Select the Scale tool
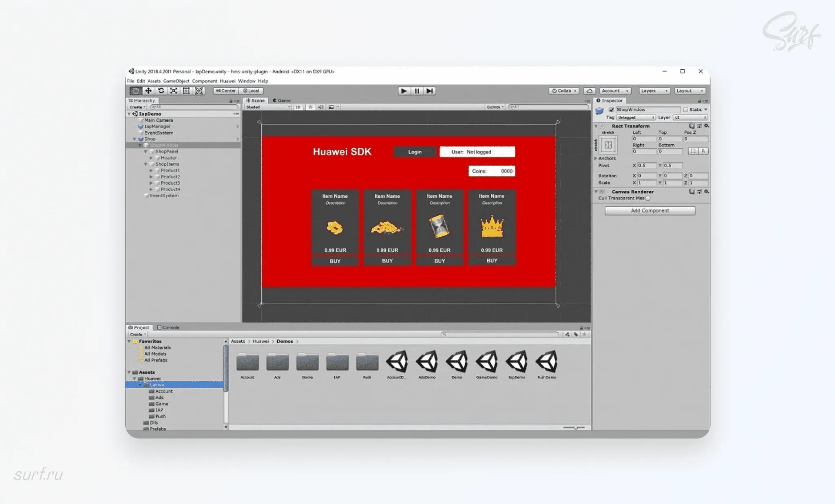 (x=174, y=91)
